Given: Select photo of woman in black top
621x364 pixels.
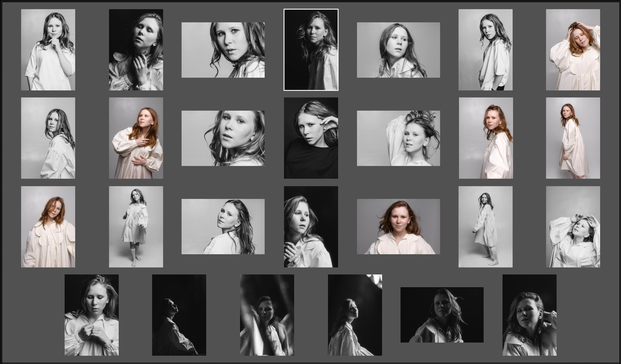Looking at the screenshot, I should [x=311, y=138].
